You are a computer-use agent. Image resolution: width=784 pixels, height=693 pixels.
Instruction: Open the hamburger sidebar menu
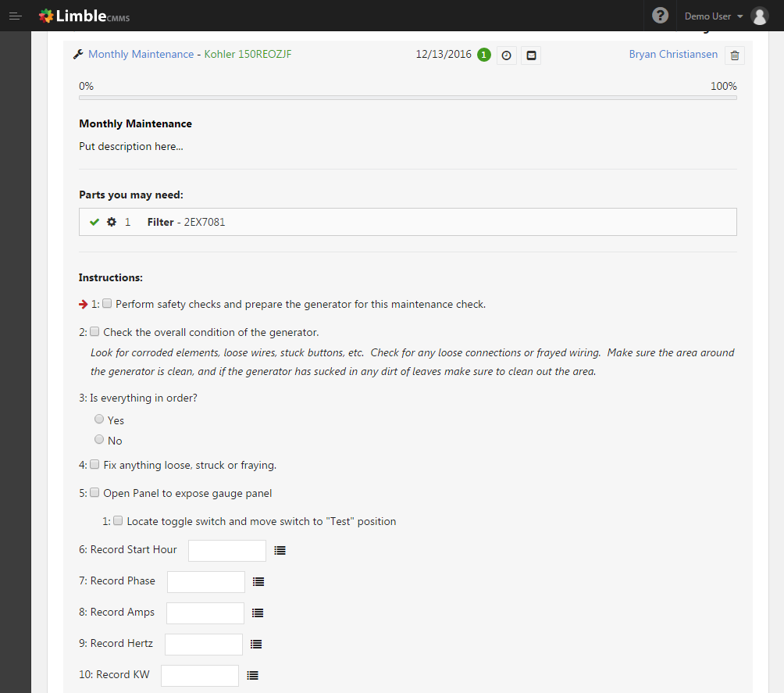click(x=15, y=16)
